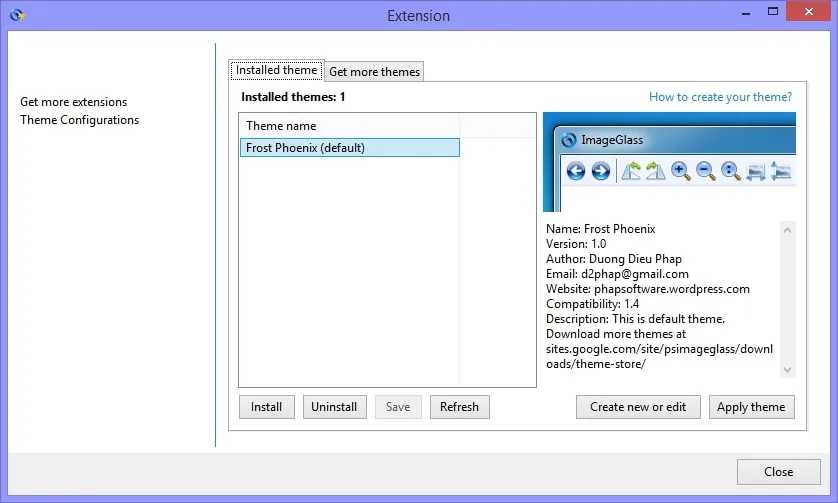Click the Name: Frost Phoenix text line
This screenshot has width=838, height=503.
point(600,229)
